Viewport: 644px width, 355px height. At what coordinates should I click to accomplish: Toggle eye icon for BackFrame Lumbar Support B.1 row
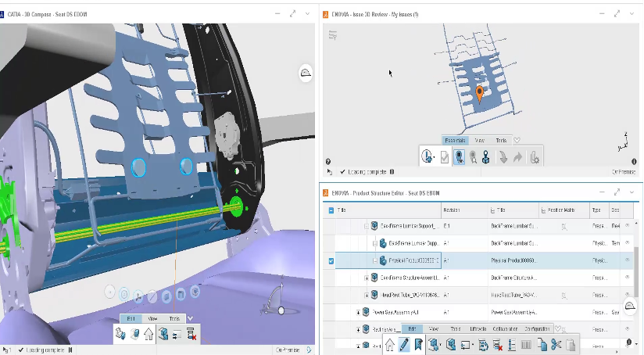click(x=627, y=225)
